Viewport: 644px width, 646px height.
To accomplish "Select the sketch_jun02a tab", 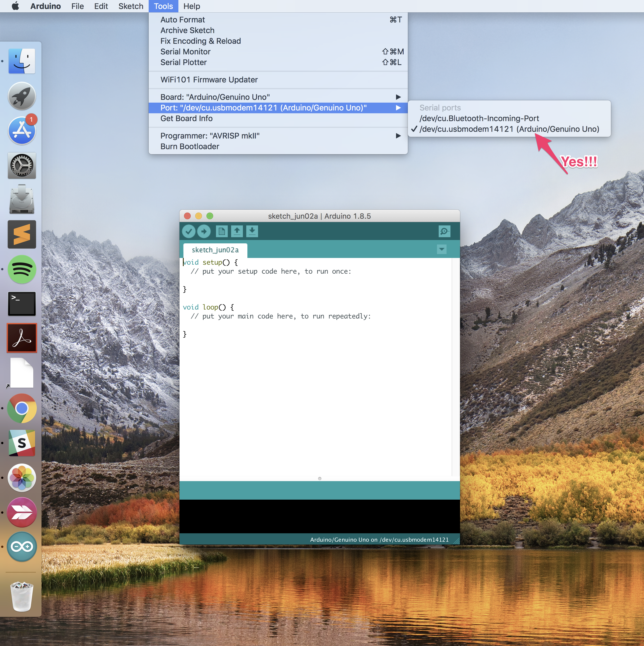I will [215, 250].
